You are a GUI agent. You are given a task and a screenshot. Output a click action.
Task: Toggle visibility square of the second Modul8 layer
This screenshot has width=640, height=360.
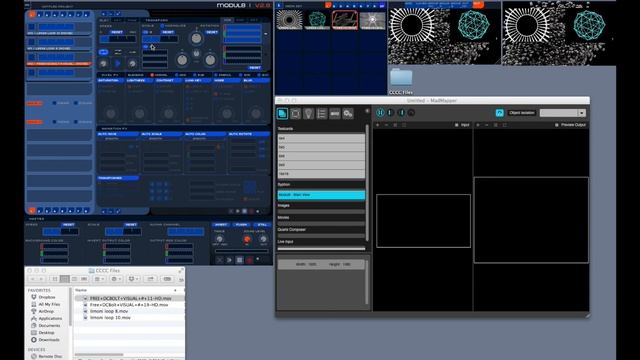[31, 42]
